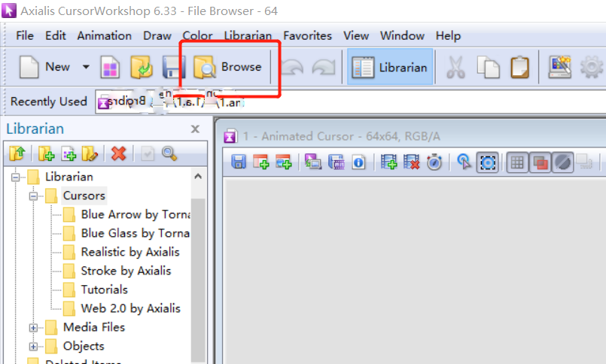This screenshot has height=364, width=606.
Task: Open the Draw menu
Action: pos(157,35)
